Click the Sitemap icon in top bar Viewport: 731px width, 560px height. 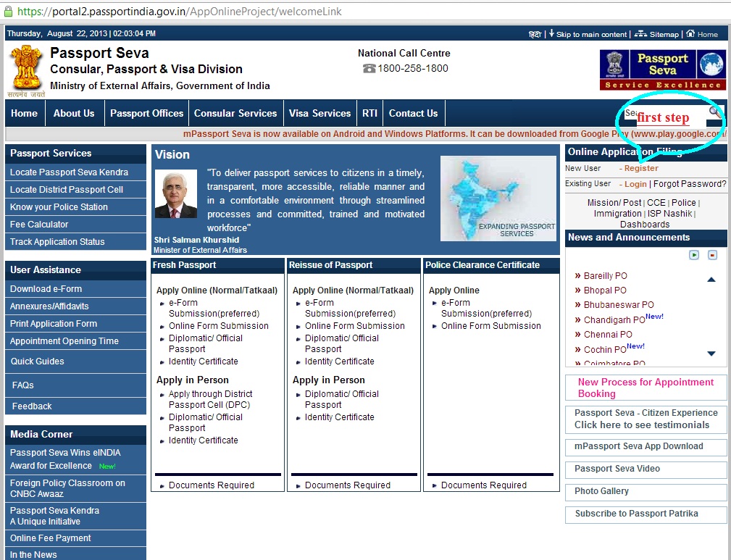click(x=640, y=33)
